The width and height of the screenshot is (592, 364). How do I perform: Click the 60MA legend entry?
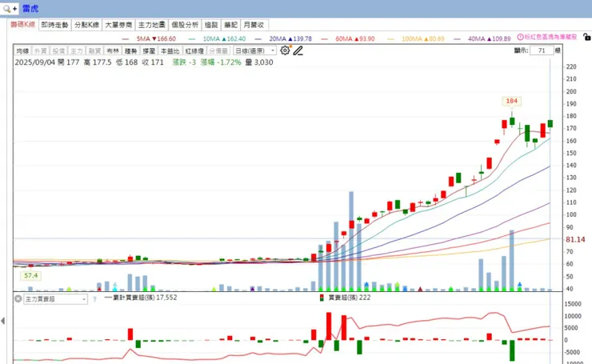point(348,38)
